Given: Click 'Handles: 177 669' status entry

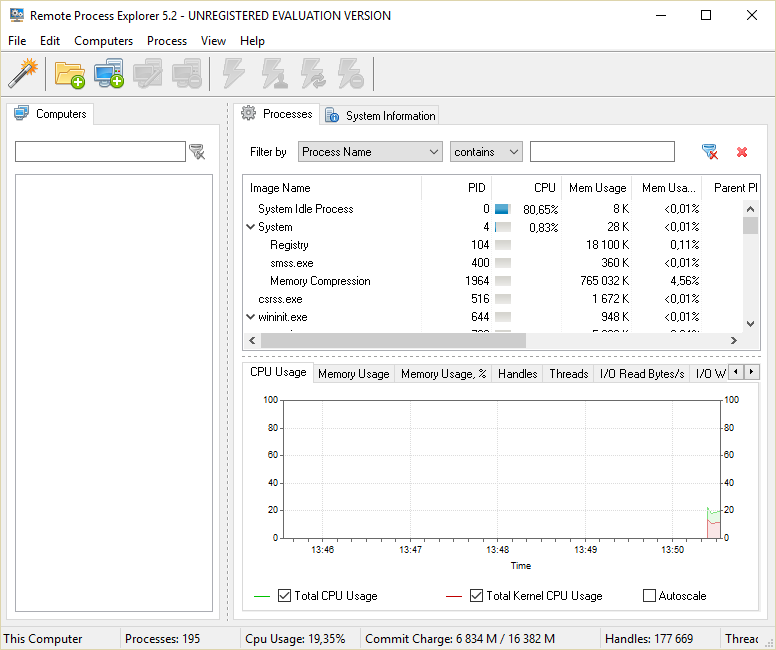Looking at the screenshot, I should 649,639.
